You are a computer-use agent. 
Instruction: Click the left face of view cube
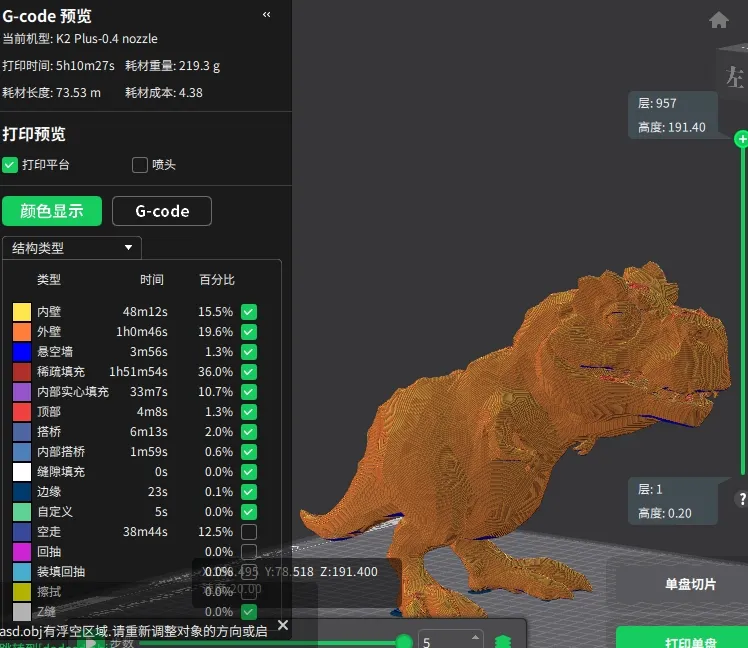click(x=734, y=76)
